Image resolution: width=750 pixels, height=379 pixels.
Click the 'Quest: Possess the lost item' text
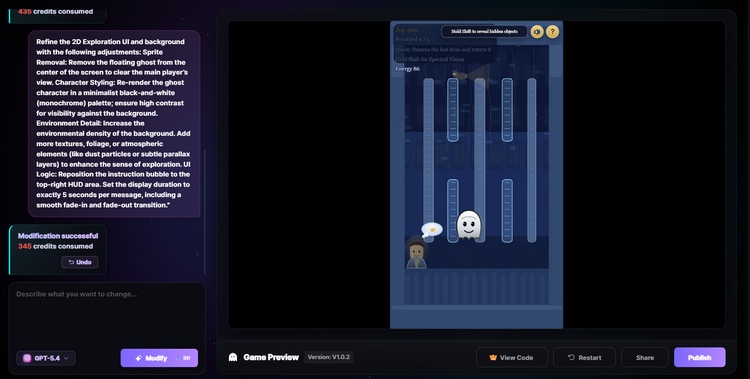point(443,49)
